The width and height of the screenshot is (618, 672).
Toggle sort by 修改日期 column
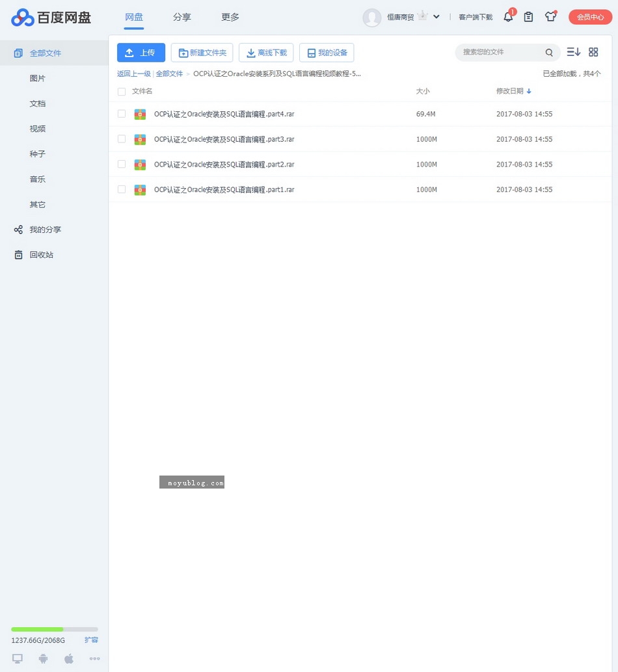[513, 91]
